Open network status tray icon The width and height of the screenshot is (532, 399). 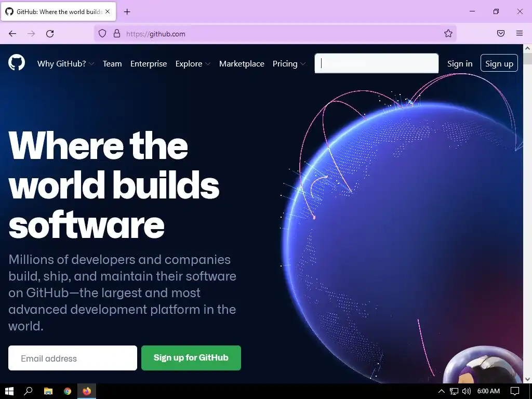click(454, 391)
